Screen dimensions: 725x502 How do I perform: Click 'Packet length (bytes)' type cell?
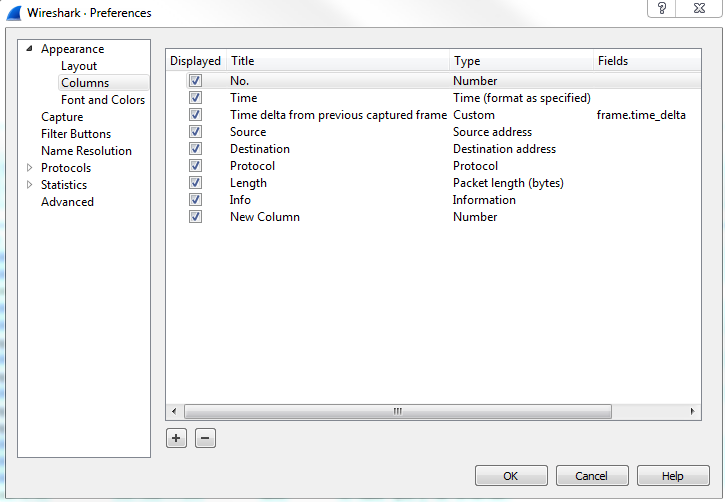(x=508, y=183)
